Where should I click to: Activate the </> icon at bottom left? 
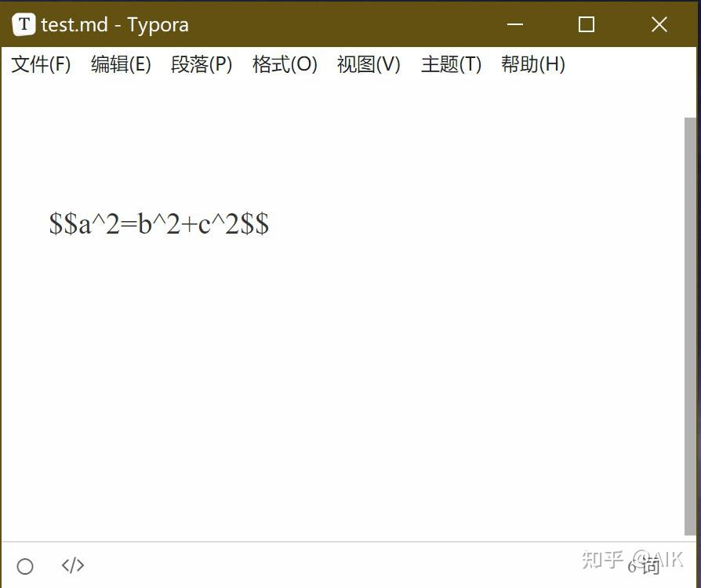72,565
